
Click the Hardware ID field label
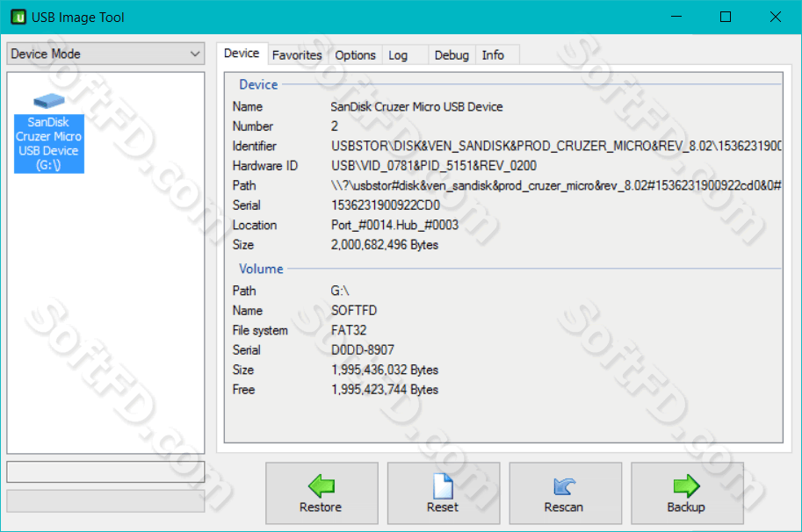pyautogui.click(x=265, y=166)
